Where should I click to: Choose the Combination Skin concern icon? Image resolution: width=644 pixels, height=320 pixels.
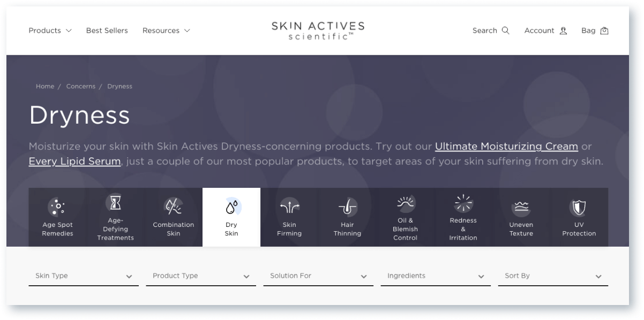pyautogui.click(x=173, y=207)
